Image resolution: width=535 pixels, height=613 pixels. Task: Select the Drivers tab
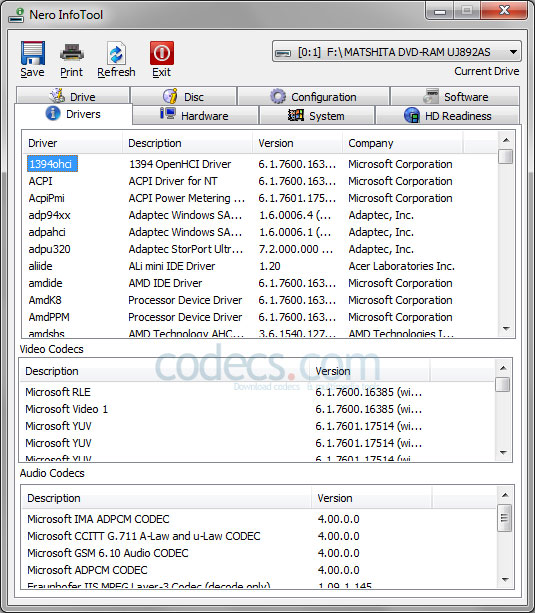click(x=74, y=114)
